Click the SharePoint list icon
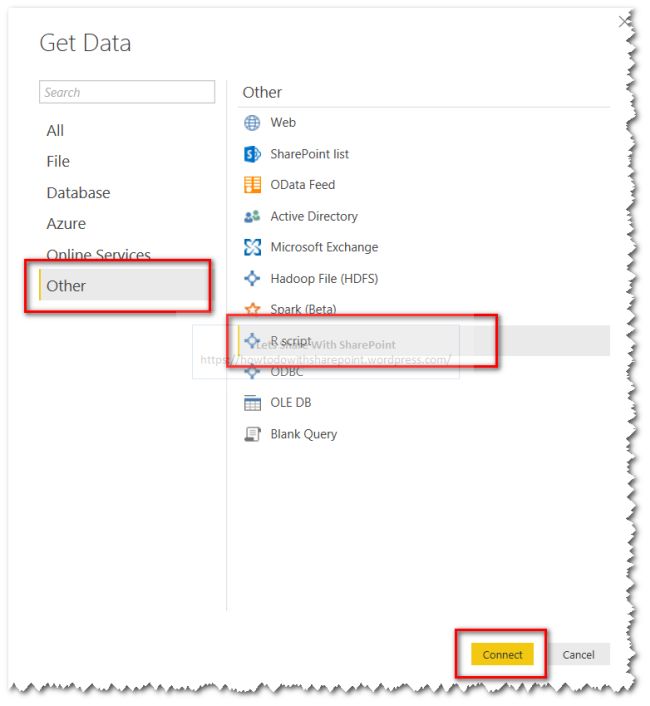This screenshot has width=650, height=706. point(252,154)
